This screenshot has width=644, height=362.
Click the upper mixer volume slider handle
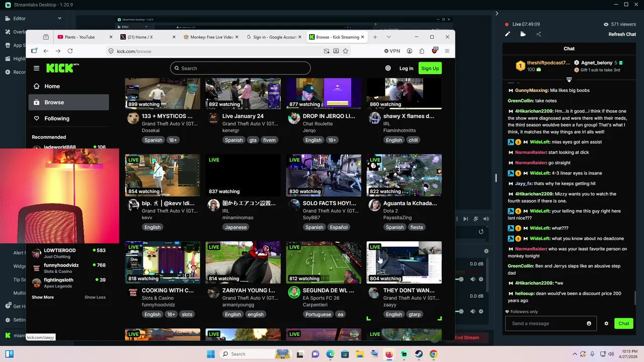461,279
